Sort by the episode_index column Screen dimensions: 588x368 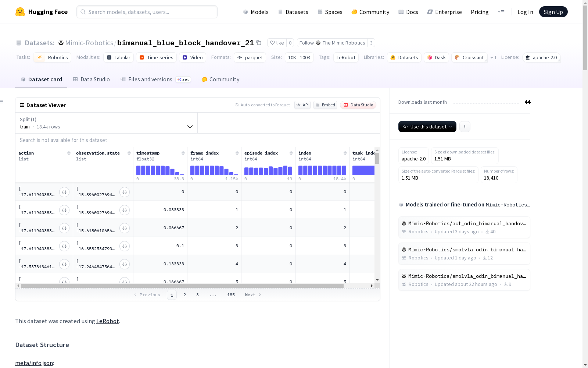point(291,153)
